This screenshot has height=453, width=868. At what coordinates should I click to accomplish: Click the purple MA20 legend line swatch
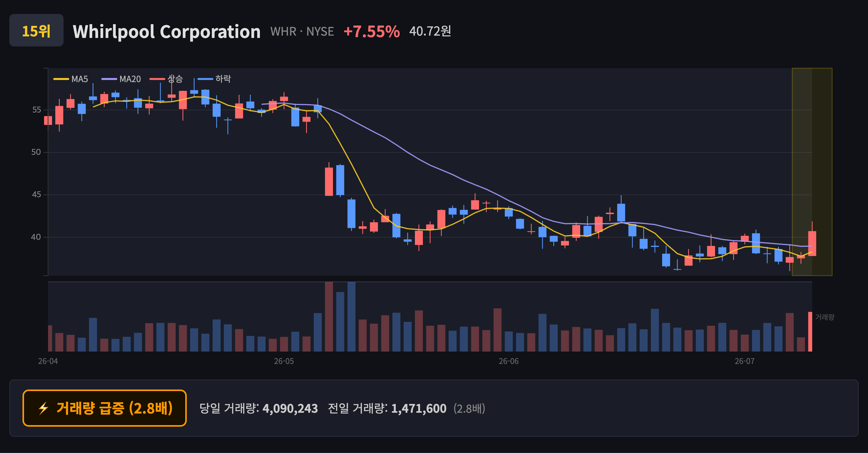[x=109, y=79]
